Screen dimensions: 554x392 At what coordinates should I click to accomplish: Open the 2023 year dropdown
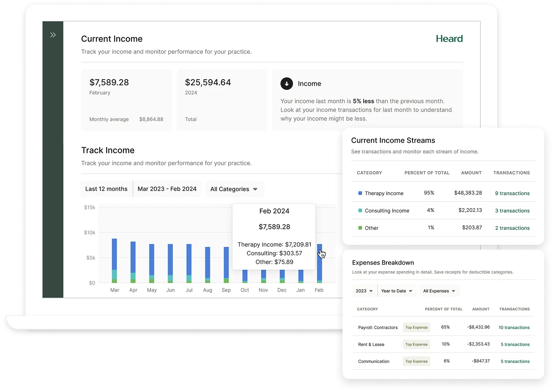pos(364,291)
